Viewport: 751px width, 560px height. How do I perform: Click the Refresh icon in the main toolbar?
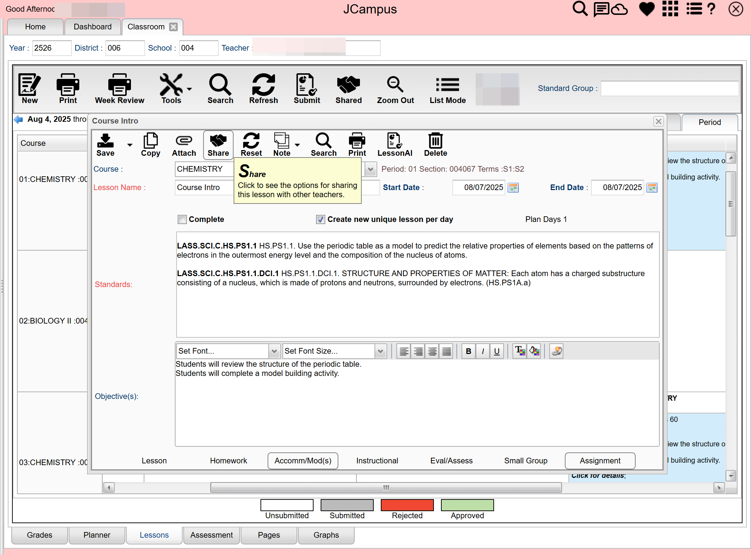tap(263, 88)
